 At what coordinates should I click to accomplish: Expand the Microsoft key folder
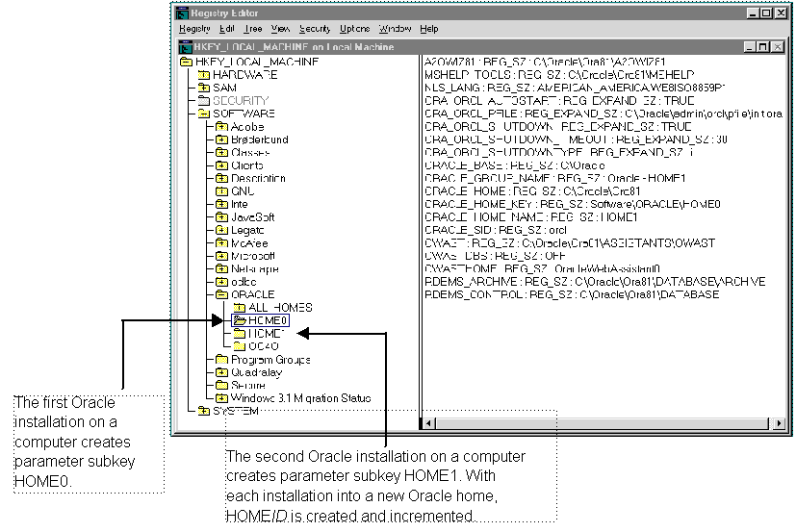click(221, 256)
